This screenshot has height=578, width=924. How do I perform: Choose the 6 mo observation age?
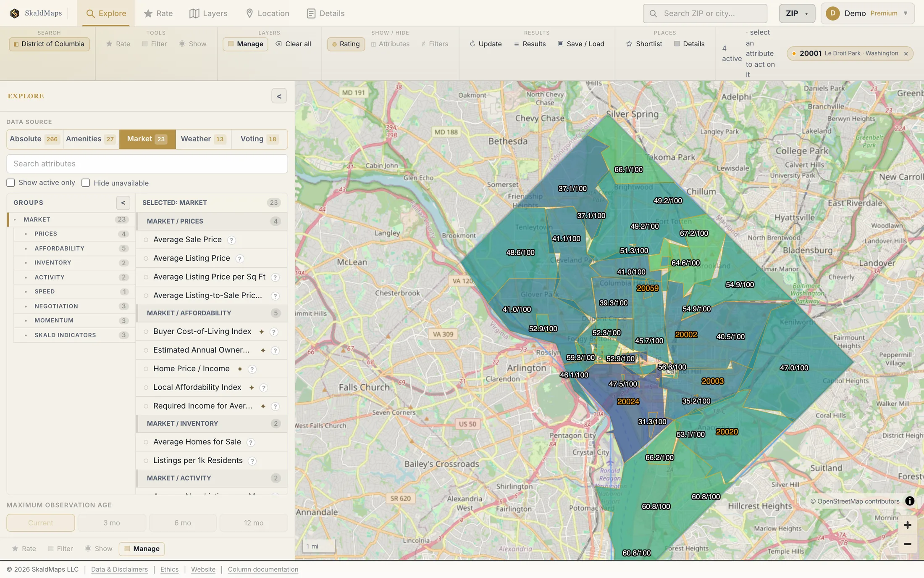coord(183,523)
